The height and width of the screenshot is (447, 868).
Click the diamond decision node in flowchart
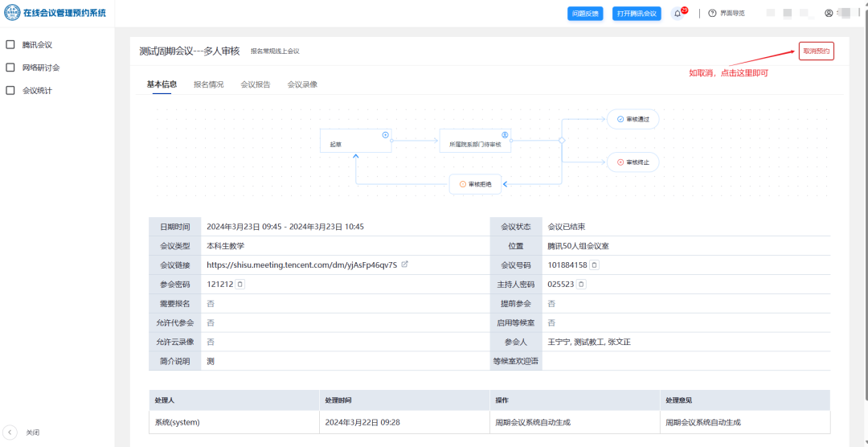pyautogui.click(x=562, y=141)
